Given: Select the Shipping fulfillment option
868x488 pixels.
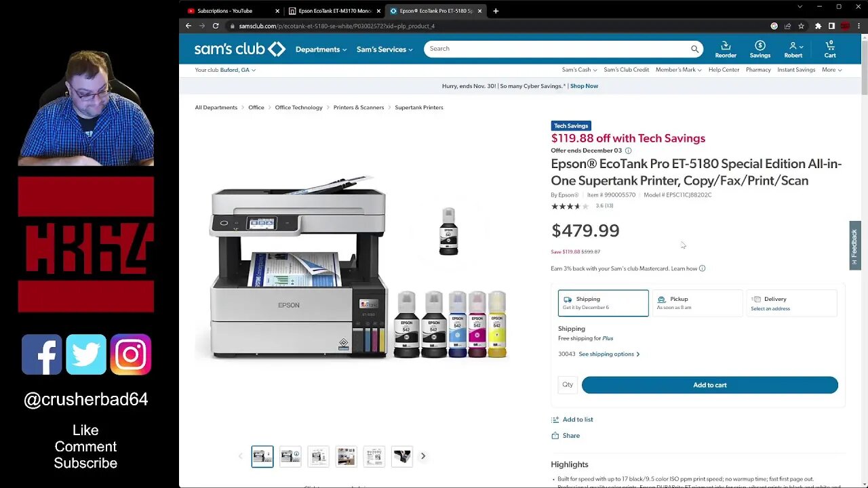Looking at the screenshot, I should pyautogui.click(x=603, y=303).
